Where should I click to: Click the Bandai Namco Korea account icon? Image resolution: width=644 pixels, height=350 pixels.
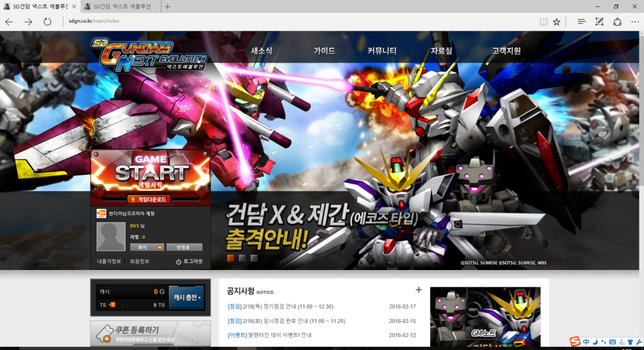point(101,213)
